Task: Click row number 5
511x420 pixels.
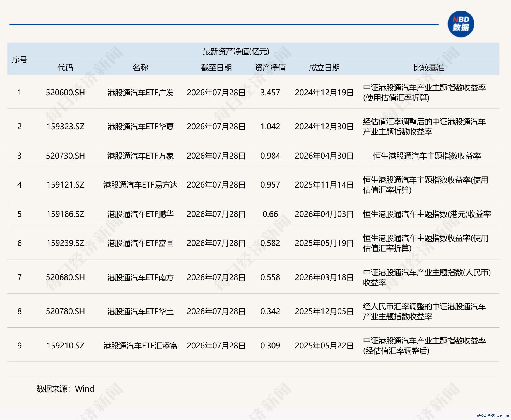Action: tap(20, 214)
